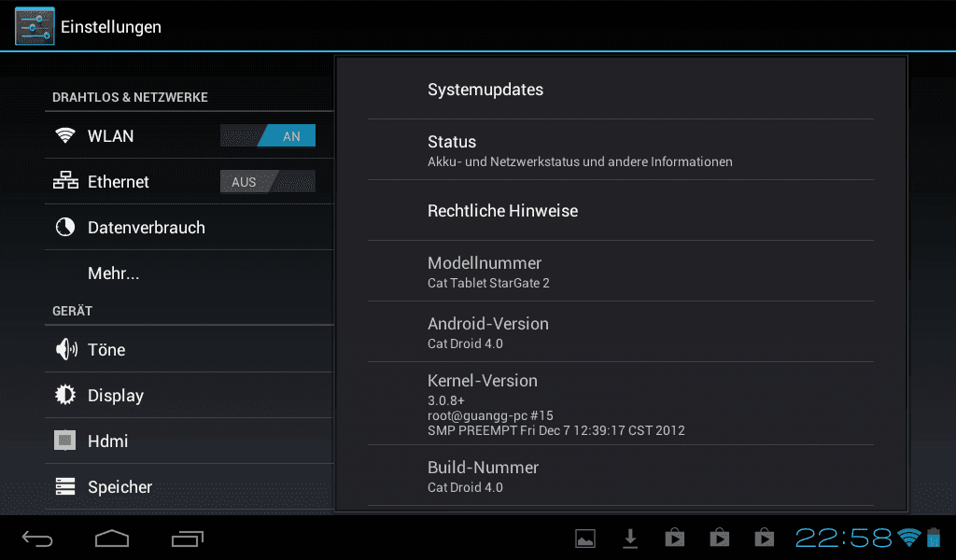Open the download notification icon

[x=630, y=539]
